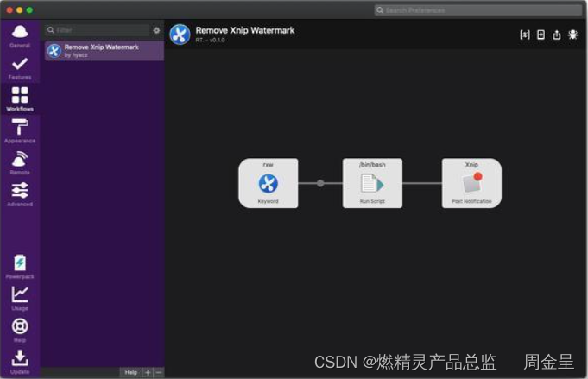Screen dimensions: 588x379
Task: Click connection dot between Keyword and Run Script
Action: [x=320, y=183]
